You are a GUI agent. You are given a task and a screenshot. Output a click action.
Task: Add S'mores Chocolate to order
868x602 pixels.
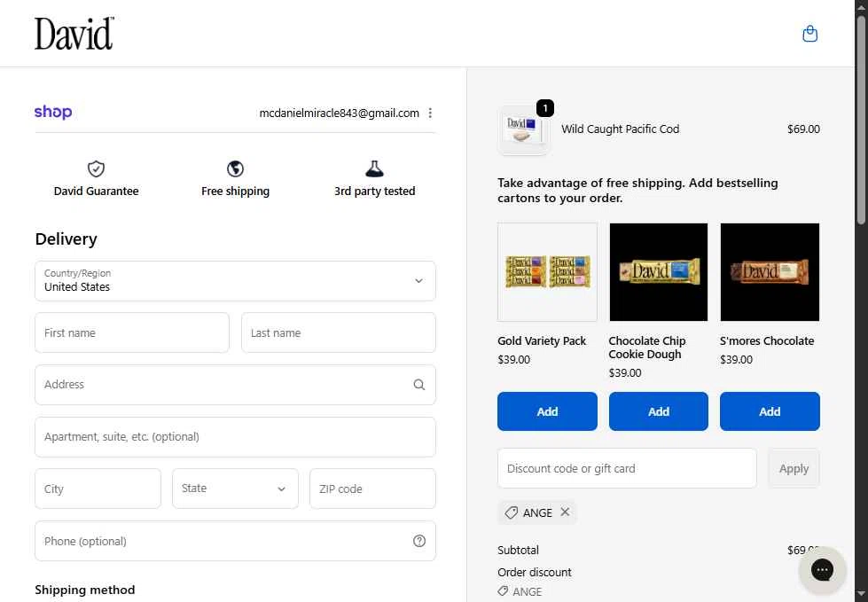coord(770,411)
